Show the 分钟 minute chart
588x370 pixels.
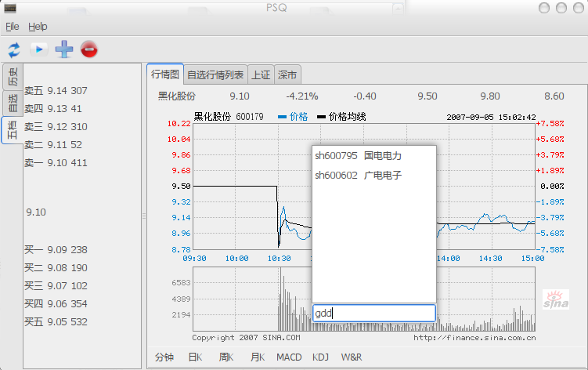coord(164,357)
